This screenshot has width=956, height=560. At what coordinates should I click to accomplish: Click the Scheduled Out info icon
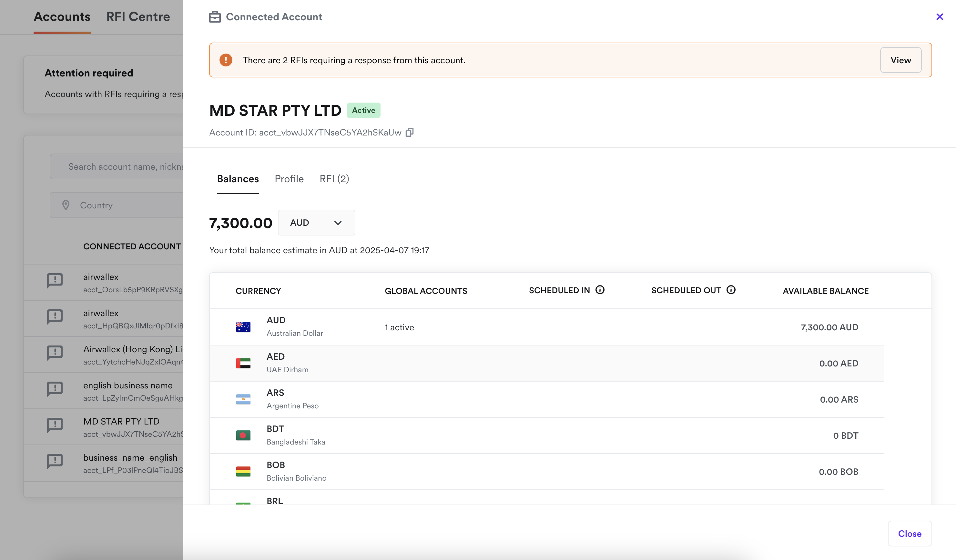click(x=731, y=290)
